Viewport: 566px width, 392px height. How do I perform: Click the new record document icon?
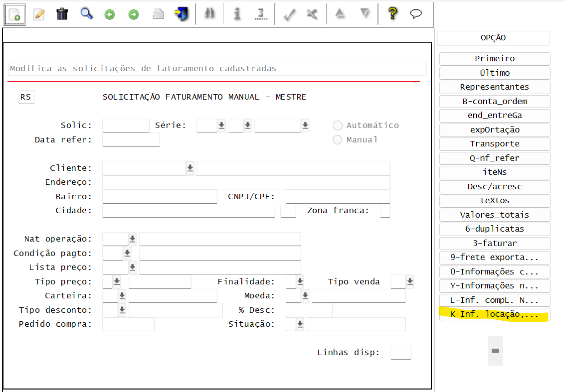click(x=14, y=14)
